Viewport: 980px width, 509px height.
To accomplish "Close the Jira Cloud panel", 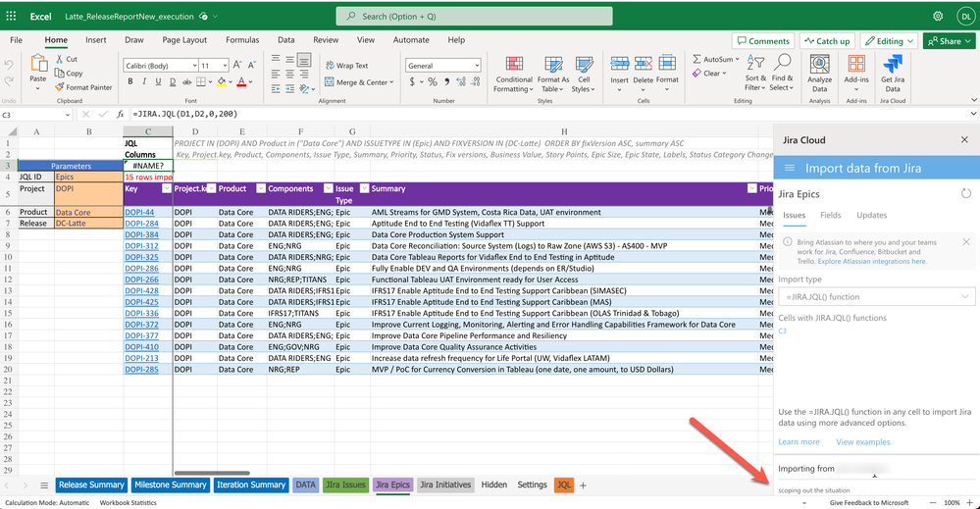I will click(x=964, y=140).
